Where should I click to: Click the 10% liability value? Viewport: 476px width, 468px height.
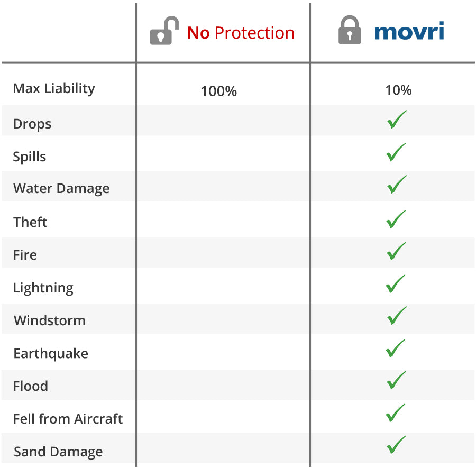pos(398,90)
